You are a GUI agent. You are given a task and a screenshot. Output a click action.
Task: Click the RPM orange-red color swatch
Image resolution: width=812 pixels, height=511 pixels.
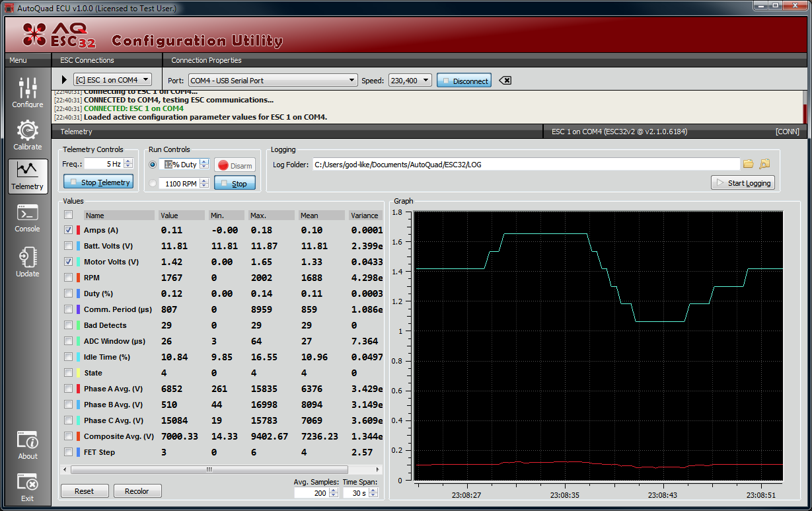point(79,278)
